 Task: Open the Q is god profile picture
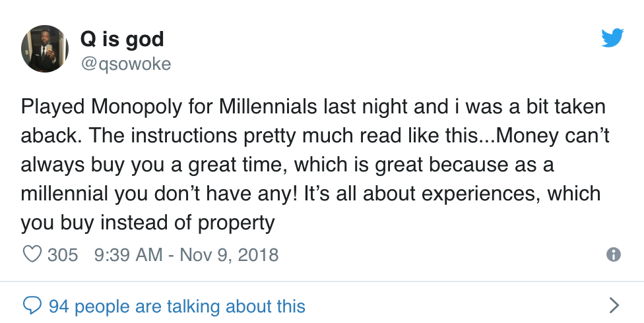(45, 49)
